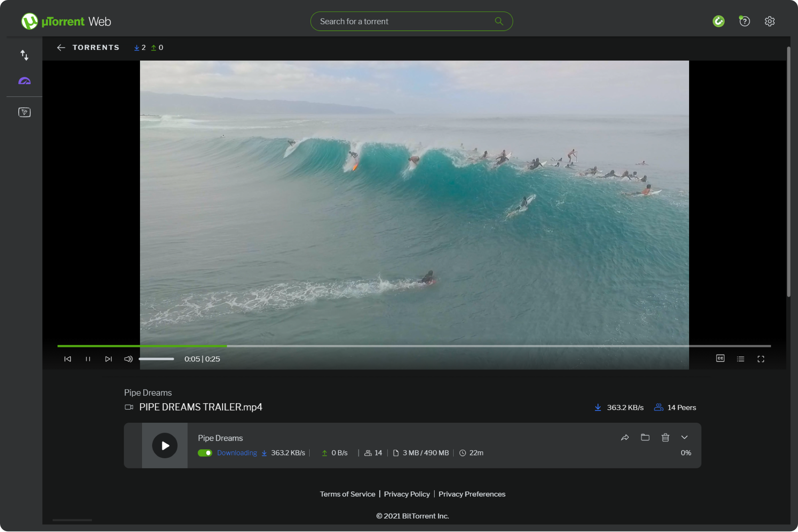Open the Terms of Service link

click(348, 494)
